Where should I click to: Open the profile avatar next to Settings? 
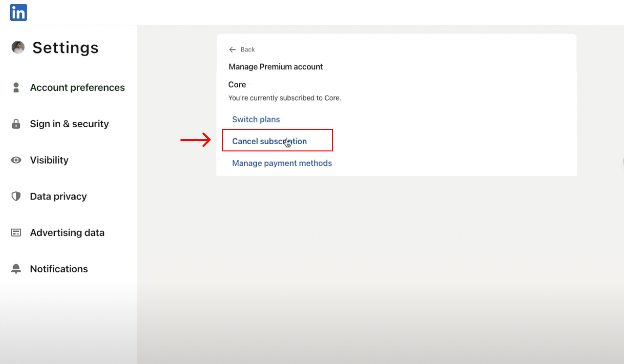point(18,48)
